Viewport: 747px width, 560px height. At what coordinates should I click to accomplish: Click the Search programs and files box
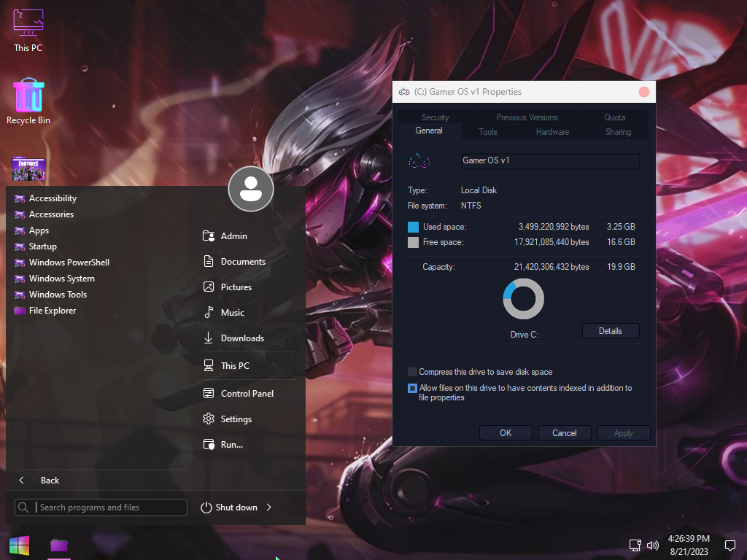pyautogui.click(x=101, y=507)
